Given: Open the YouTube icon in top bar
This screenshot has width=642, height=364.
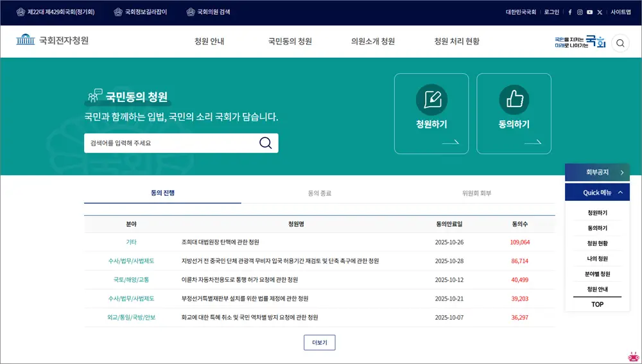Looking at the screenshot, I should (x=589, y=12).
